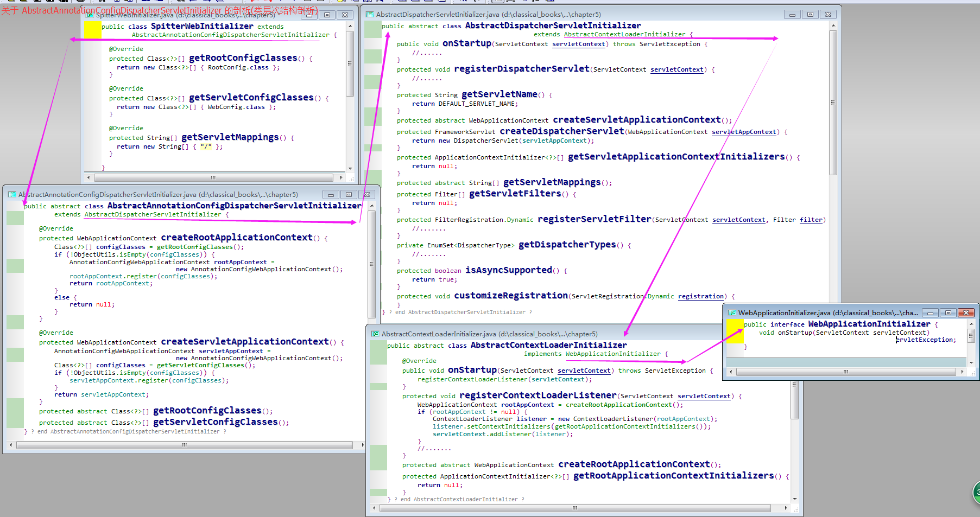This screenshot has height=517, width=980.
Task: Click getServletApplicationContextInitializers method name
Action: click(676, 157)
